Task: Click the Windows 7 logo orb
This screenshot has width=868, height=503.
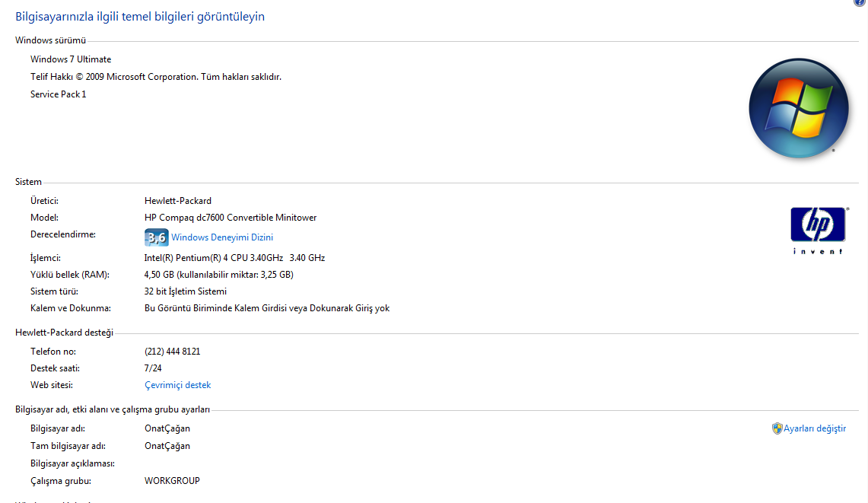Action: (798, 108)
